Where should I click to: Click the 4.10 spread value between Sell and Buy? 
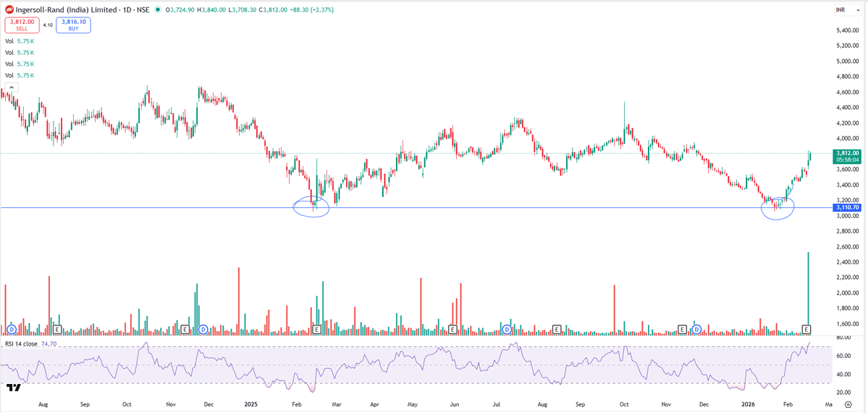(48, 25)
